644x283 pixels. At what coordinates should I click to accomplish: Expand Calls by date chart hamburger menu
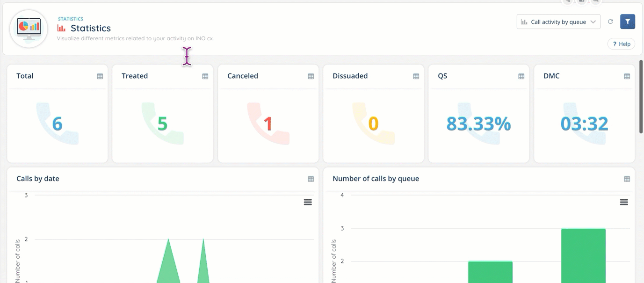pos(308,202)
